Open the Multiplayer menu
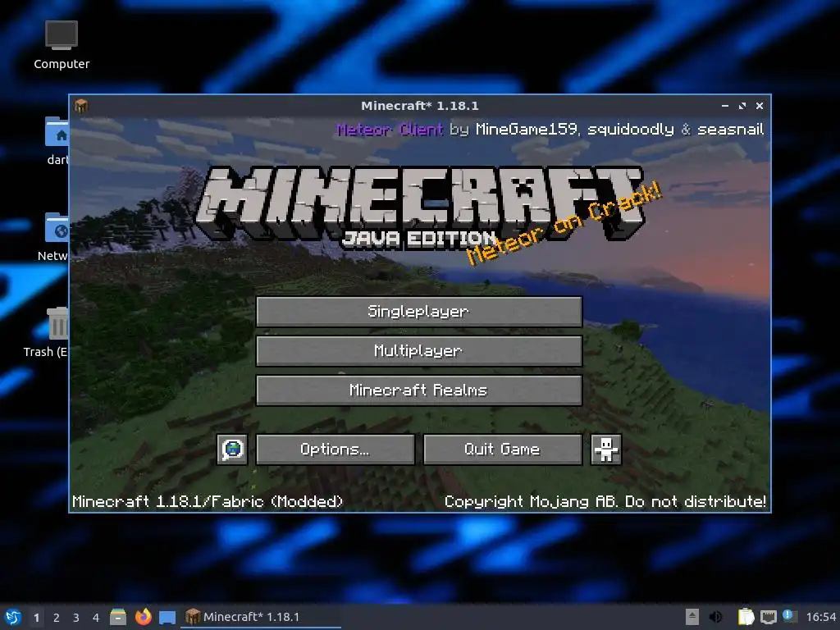 pyautogui.click(x=419, y=351)
